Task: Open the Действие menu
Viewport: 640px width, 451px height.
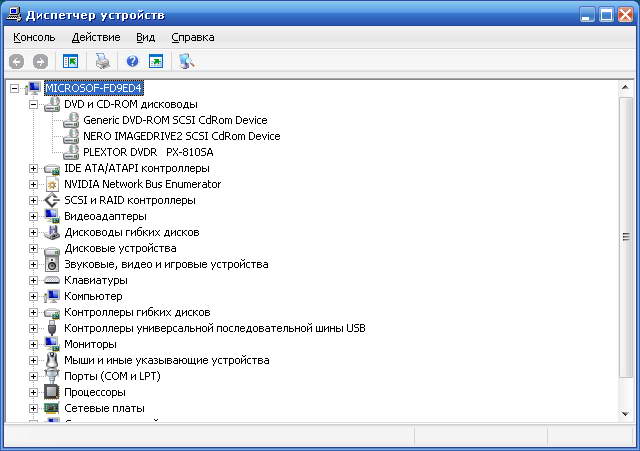Action: [96, 37]
